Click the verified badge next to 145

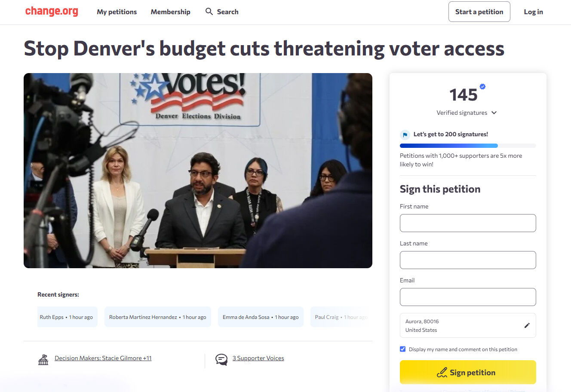coord(482,86)
